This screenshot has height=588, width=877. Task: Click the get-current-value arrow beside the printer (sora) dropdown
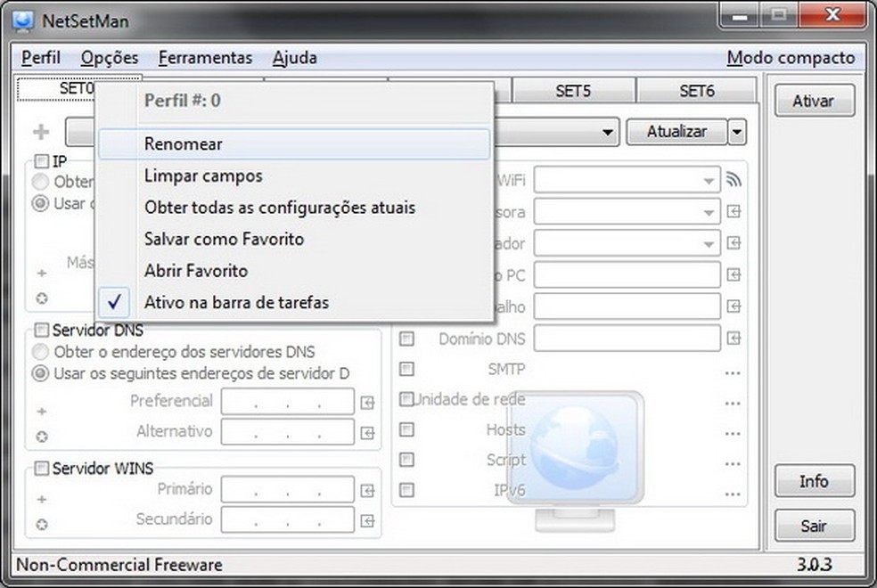coord(734,211)
